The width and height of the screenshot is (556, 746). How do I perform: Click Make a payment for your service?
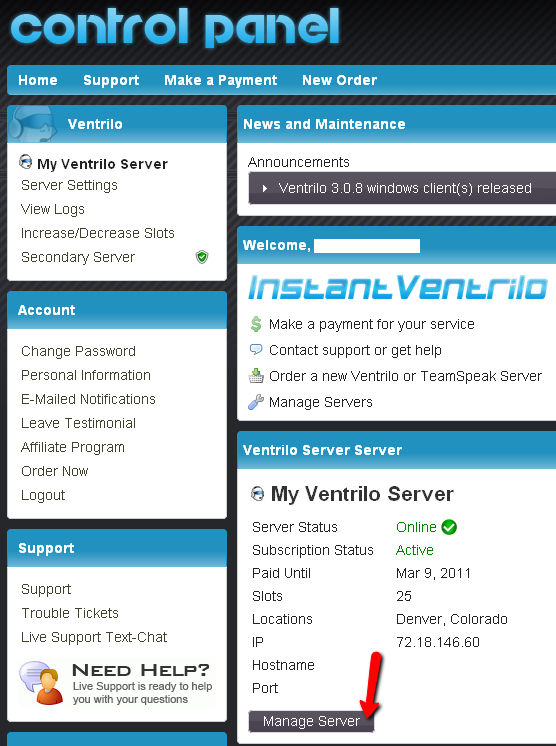pyautogui.click(x=372, y=324)
